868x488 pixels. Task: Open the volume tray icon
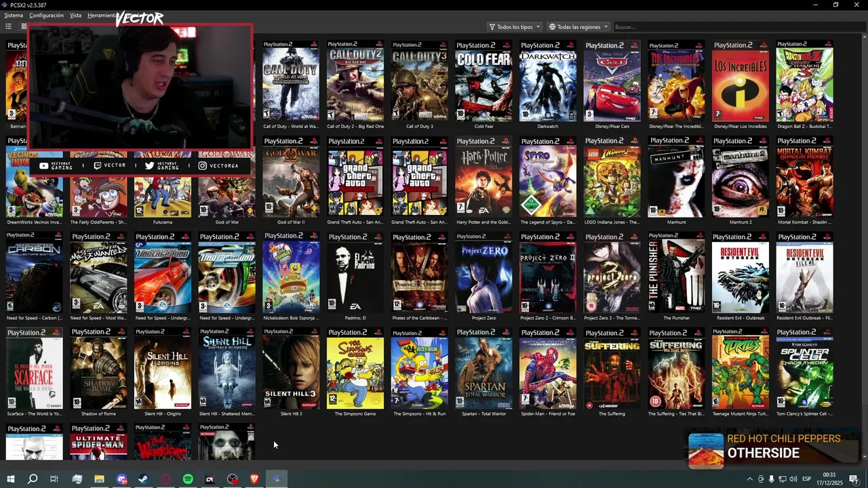click(793, 479)
